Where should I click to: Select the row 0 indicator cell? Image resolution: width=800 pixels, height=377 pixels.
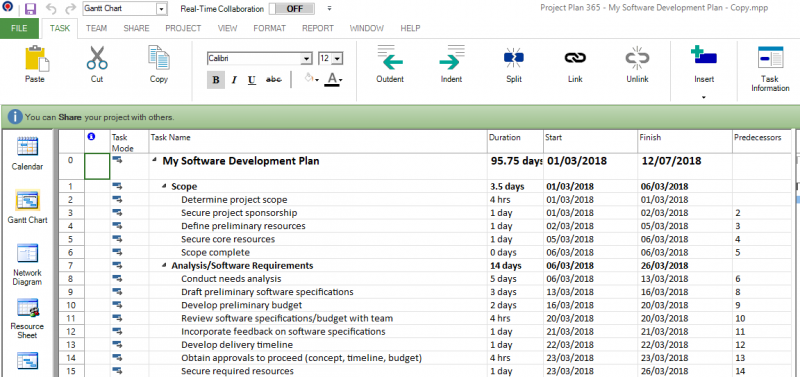[97, 166]
